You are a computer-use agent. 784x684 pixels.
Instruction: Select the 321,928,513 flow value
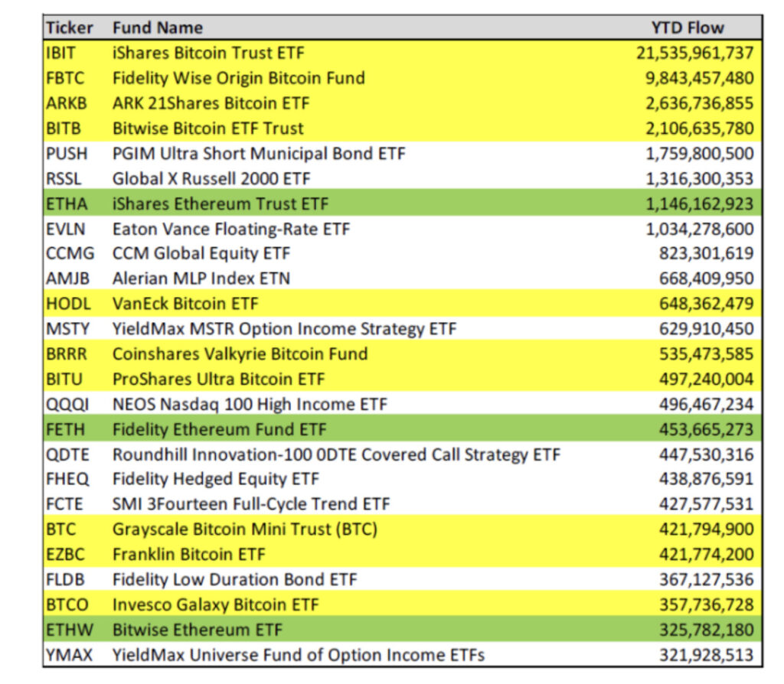(706, 655)
